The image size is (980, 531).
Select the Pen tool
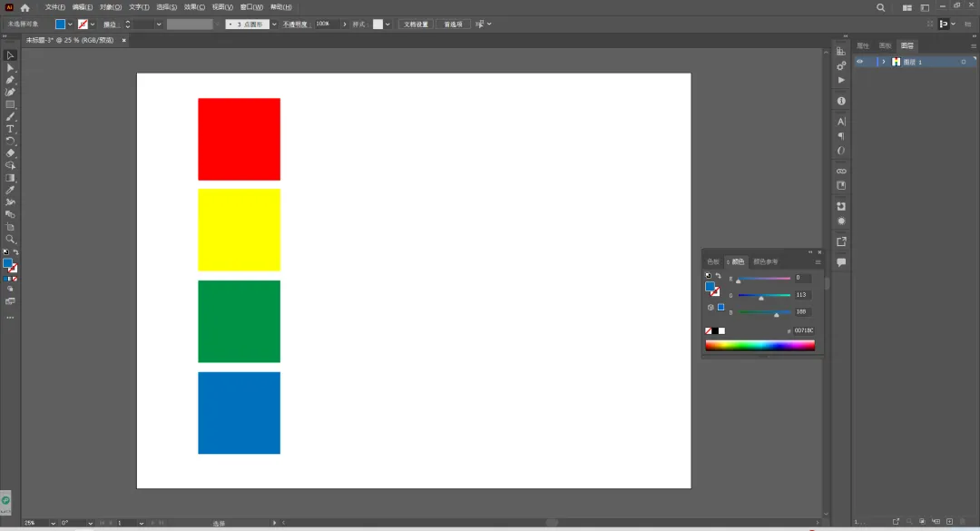point(10,80)
